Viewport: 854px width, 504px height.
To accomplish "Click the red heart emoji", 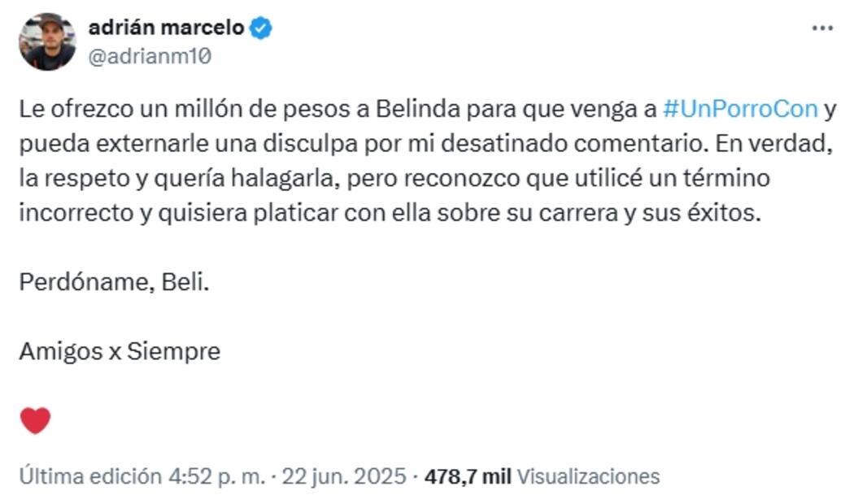I will (x=35, y=420).
